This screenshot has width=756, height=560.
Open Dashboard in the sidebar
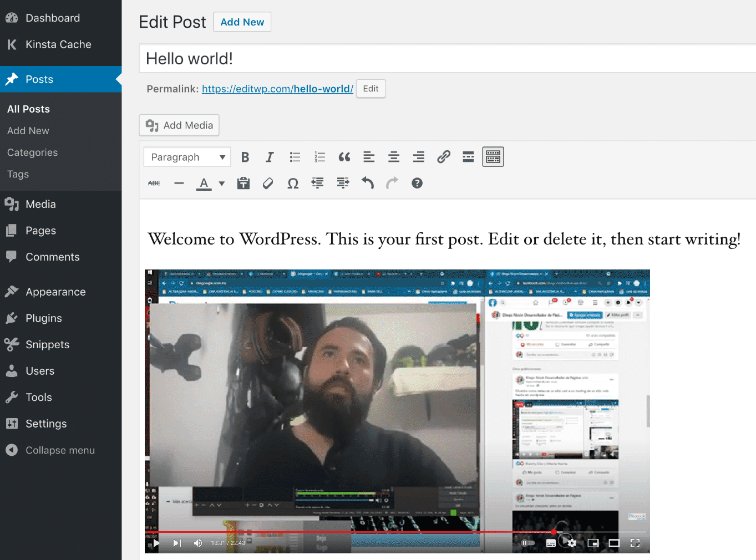(60, 18)
